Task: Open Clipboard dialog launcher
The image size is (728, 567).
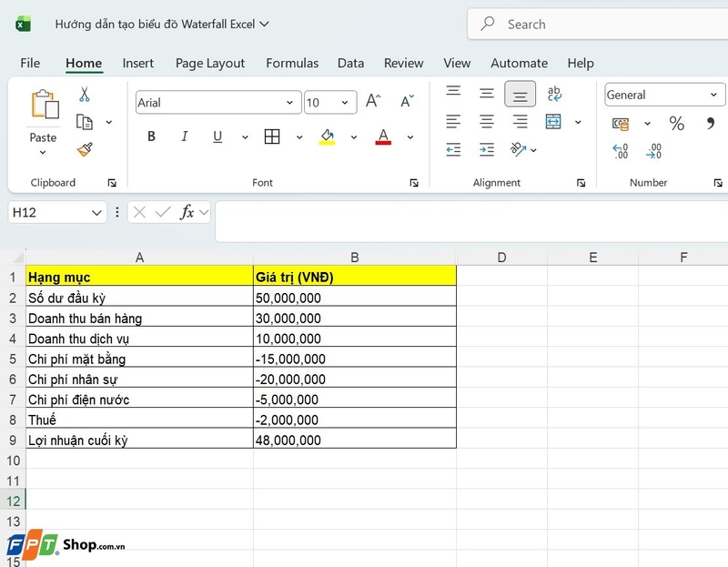Action: coord(112,183)
